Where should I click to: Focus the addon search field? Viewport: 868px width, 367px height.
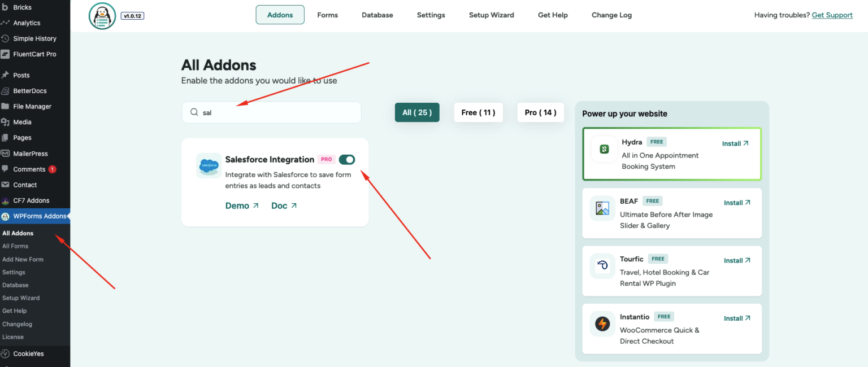[271, 112]
